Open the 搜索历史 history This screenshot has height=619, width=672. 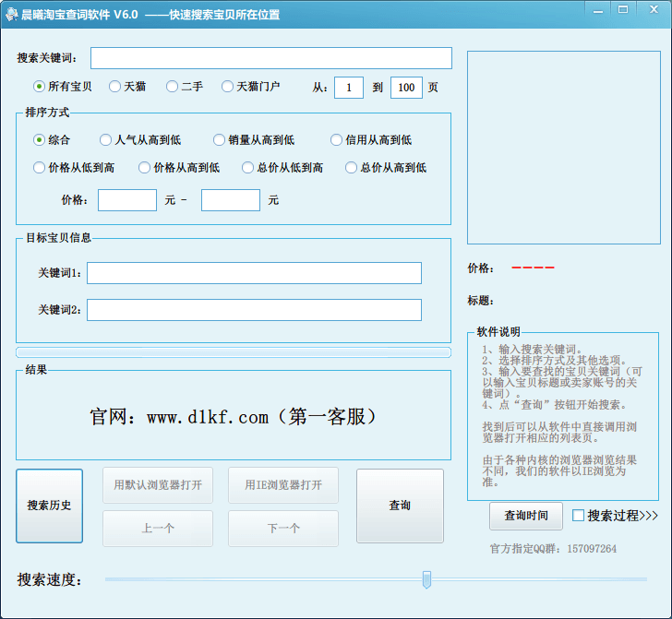(x=49, y=506)
